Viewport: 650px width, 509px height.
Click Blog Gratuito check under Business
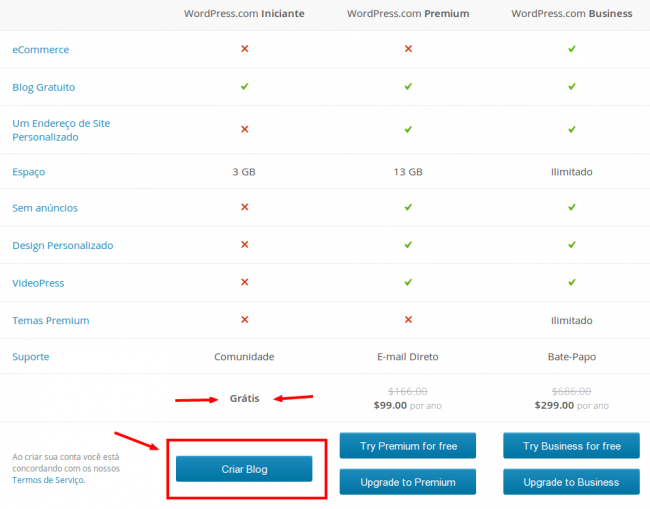[572, 86]
